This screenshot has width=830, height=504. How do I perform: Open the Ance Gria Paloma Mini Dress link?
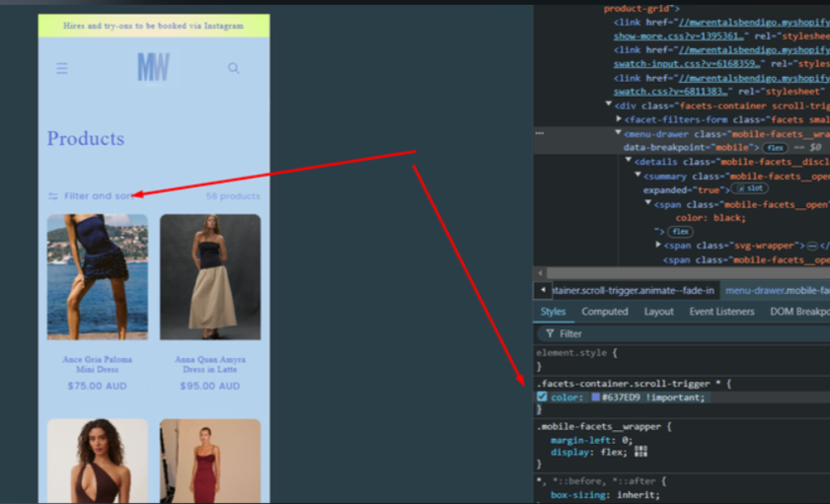click(98, 364)
